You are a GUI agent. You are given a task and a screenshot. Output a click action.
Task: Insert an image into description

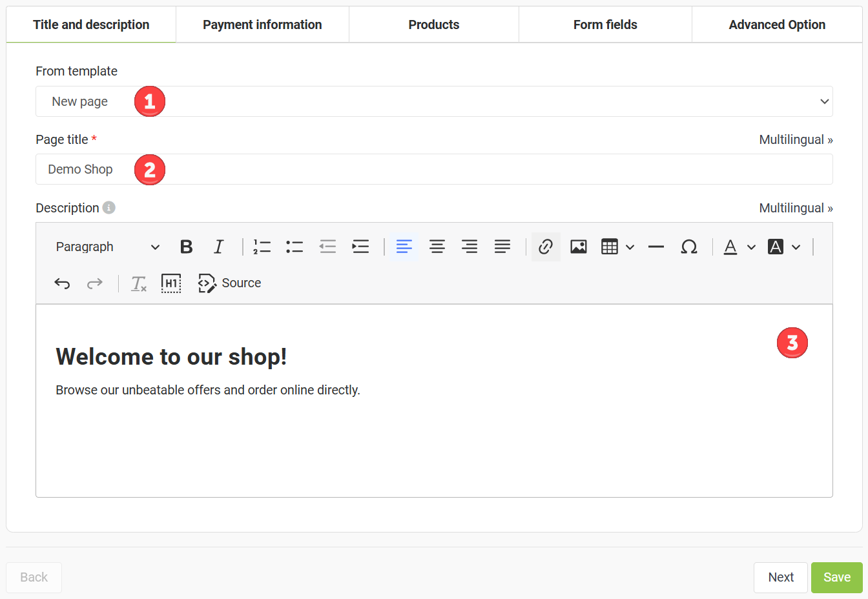coord(579,247)
